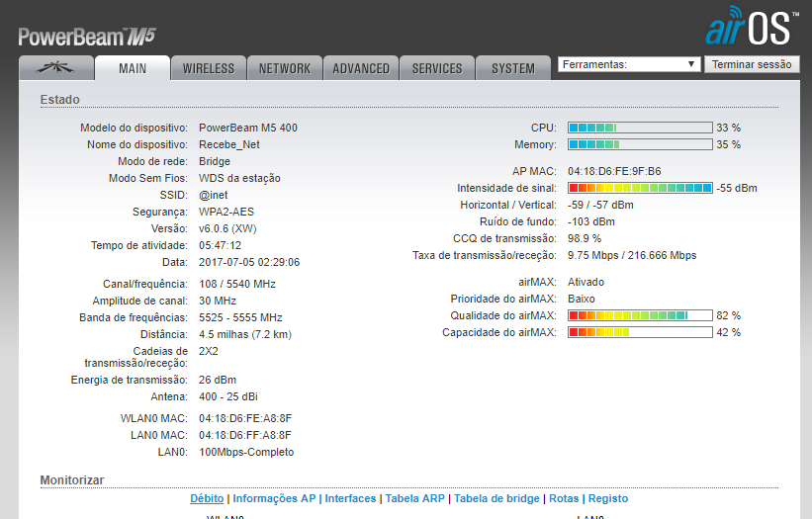The image size is (812, 519).
Task: Open the NETWORK tab
Action: (x=285, y=68)
